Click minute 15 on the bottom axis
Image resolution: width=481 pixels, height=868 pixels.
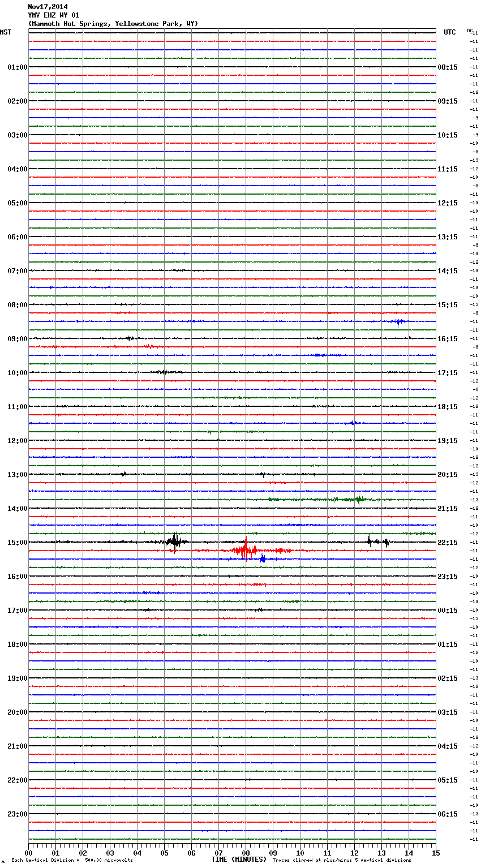[436, 853]
